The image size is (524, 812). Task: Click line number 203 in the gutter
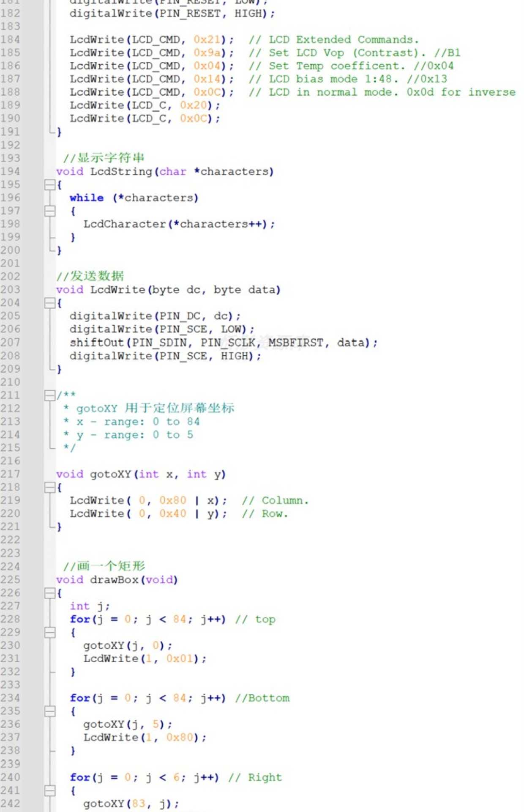[x=11, y=290]
